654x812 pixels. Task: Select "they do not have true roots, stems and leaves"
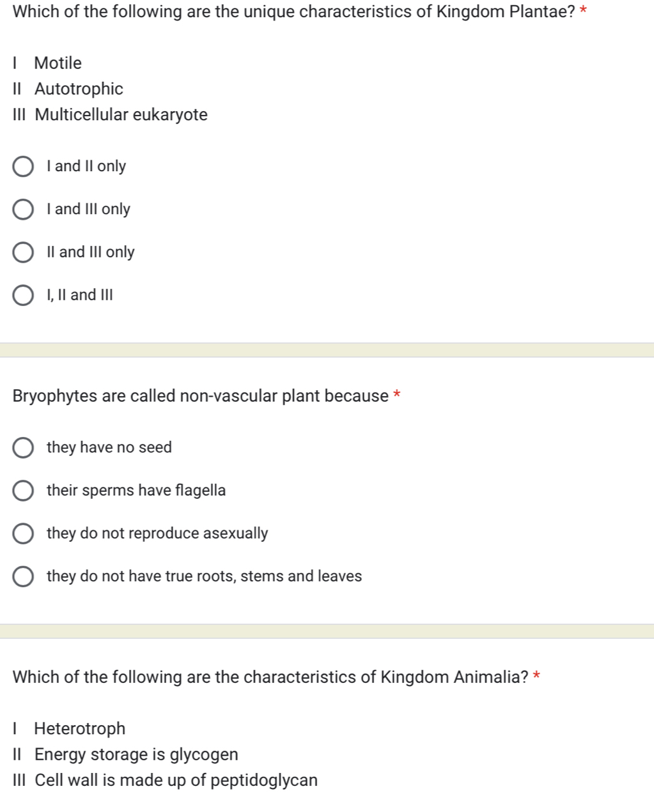click(x=23, y=576)
